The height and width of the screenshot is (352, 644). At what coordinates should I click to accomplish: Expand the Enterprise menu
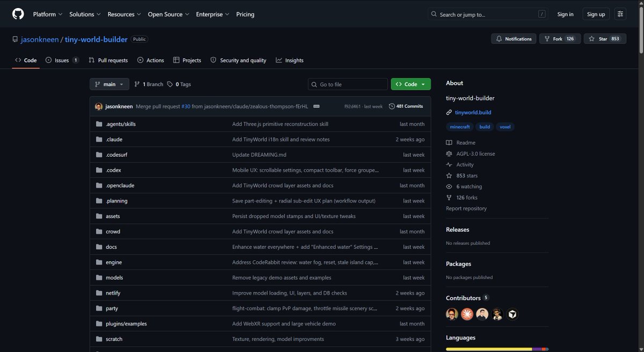(x=213, y=14)
